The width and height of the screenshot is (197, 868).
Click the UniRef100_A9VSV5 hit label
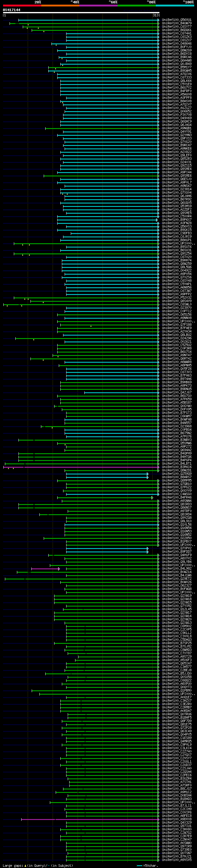point(177,860)
